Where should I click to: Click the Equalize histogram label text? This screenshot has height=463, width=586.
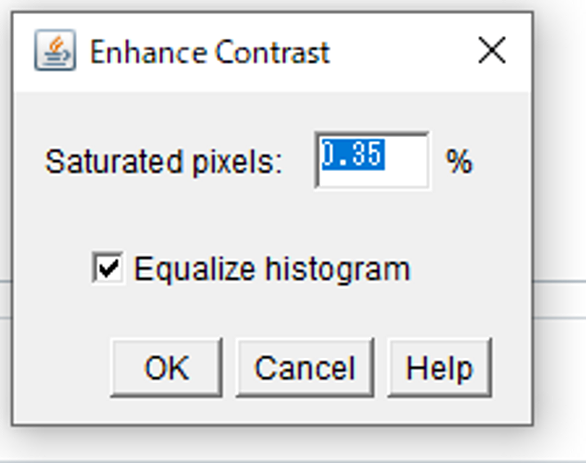tap(272, 269)
